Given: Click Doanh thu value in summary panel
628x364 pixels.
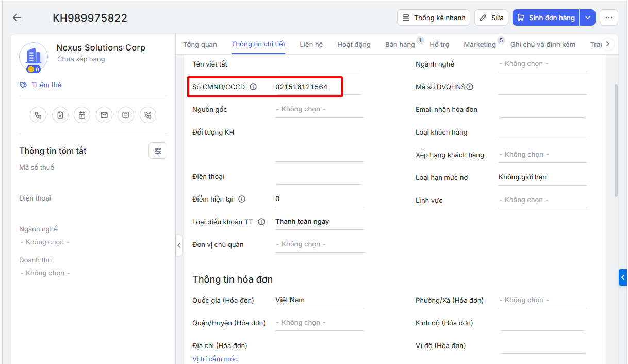Looking at the screenshot, I should coord(45,273).
